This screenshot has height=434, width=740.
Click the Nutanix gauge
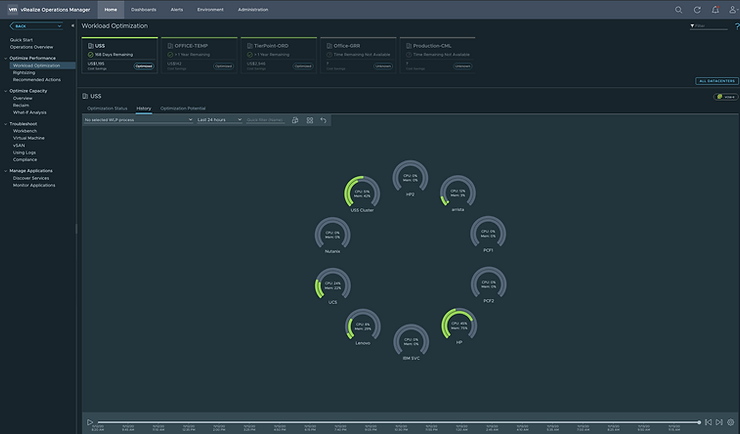click(333, 235)
